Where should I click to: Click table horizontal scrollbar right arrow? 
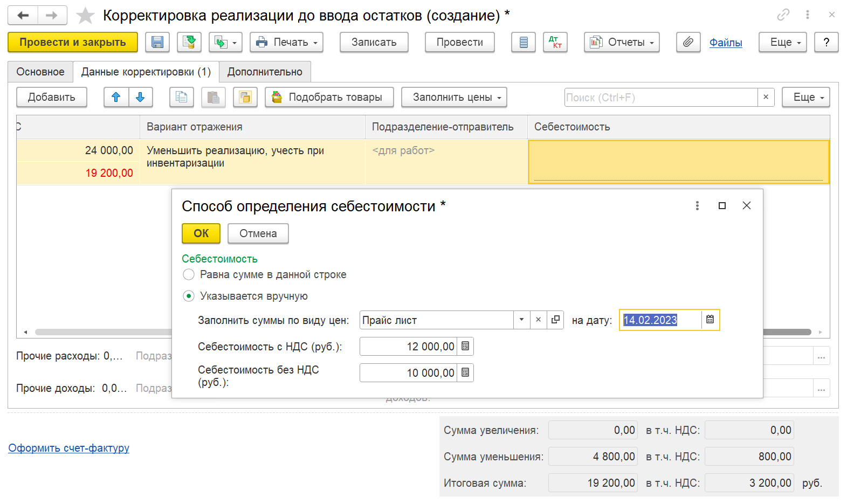[x=821, y=332]
